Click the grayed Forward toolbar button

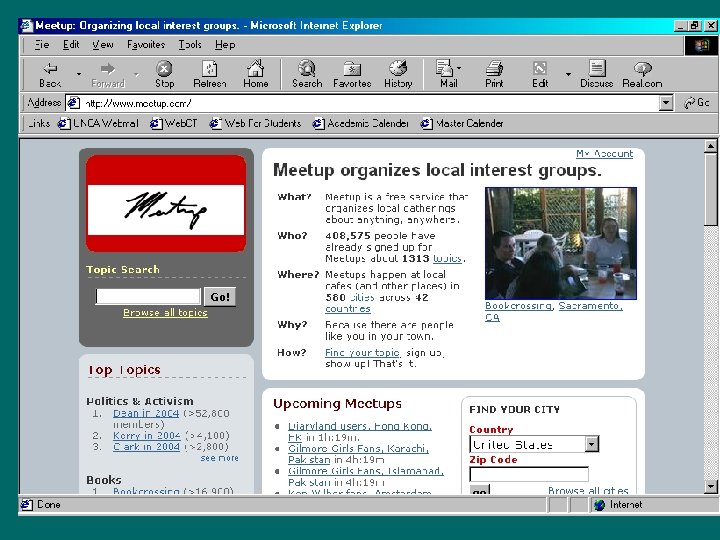(108, 74)
